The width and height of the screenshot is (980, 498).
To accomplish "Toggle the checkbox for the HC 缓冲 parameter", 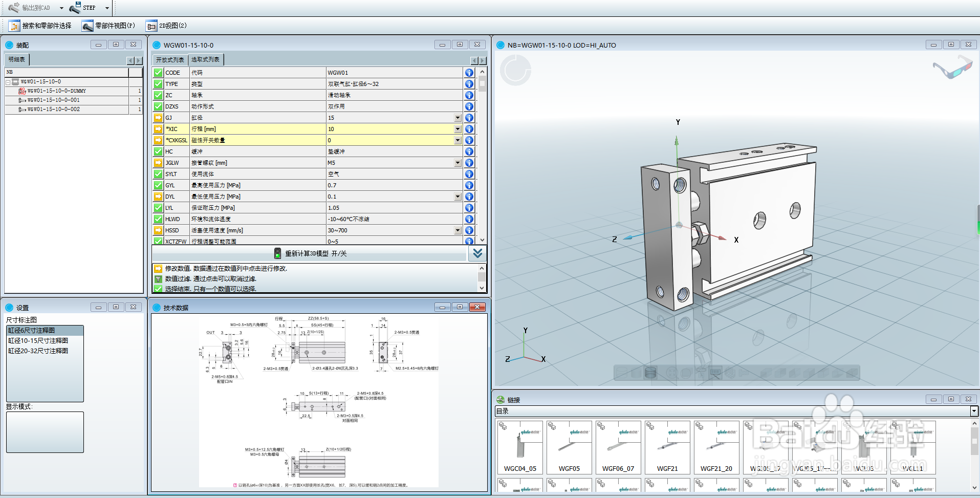I will (x=158, y=151).
